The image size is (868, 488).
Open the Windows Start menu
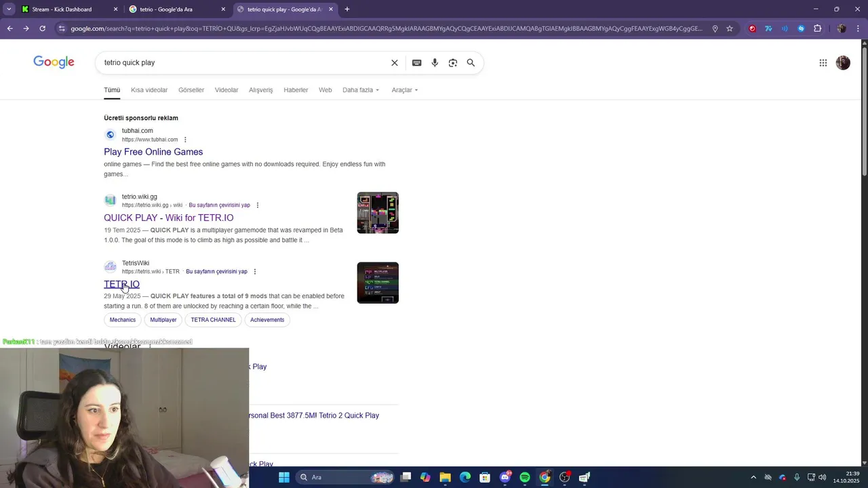coord(284,477)
